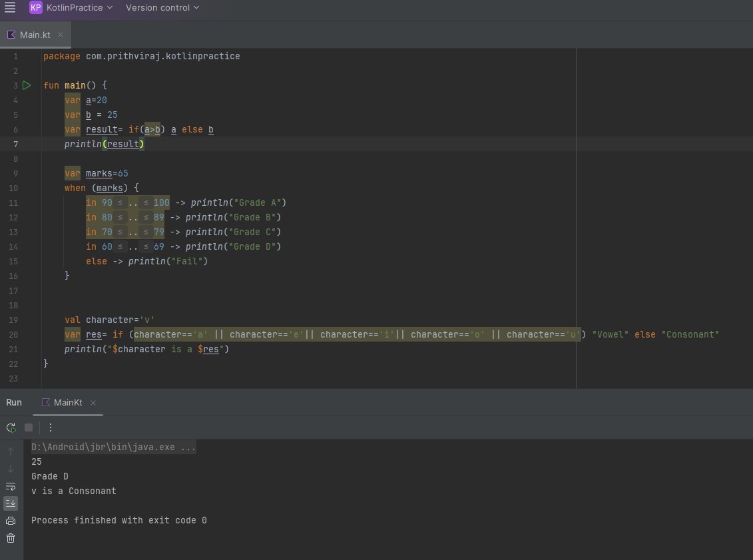753x560 pixels.
Task: Click the 'var marks=65' statement
Action: coord(96,173)
